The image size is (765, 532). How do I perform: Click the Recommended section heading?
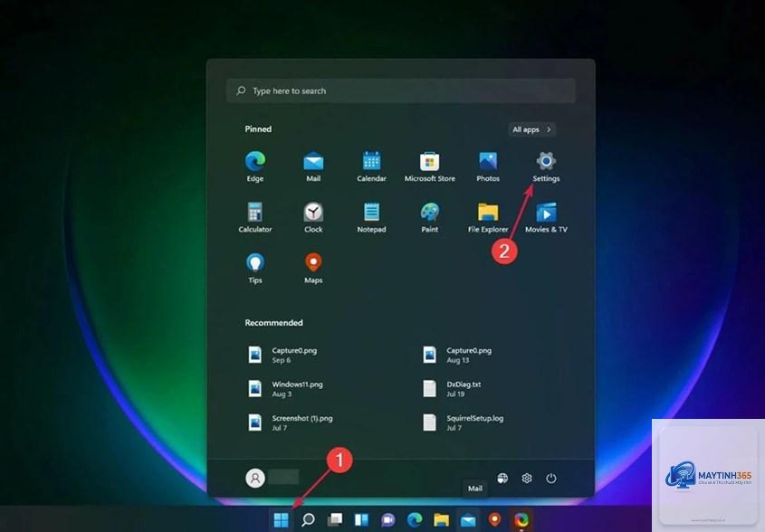click(273, 323)
